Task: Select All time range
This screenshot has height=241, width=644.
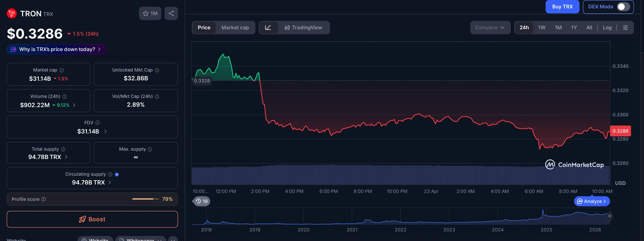Action: pos(589,27)
